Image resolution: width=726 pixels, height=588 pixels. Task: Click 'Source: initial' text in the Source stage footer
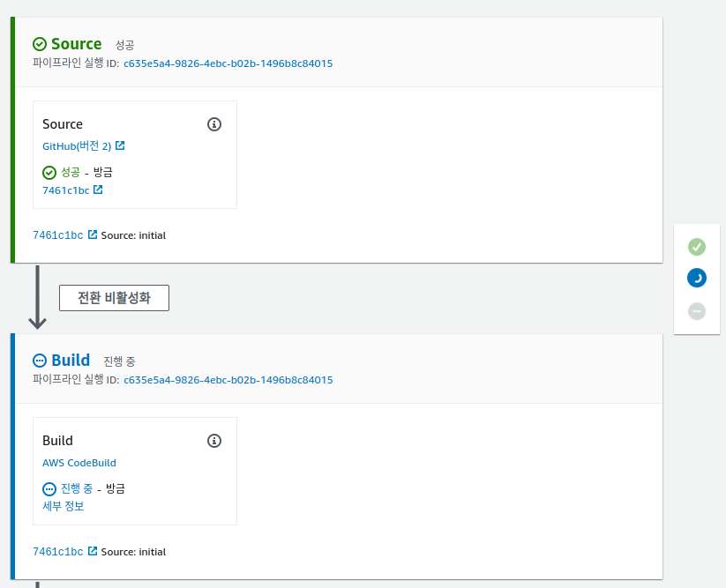coord(133,235)
